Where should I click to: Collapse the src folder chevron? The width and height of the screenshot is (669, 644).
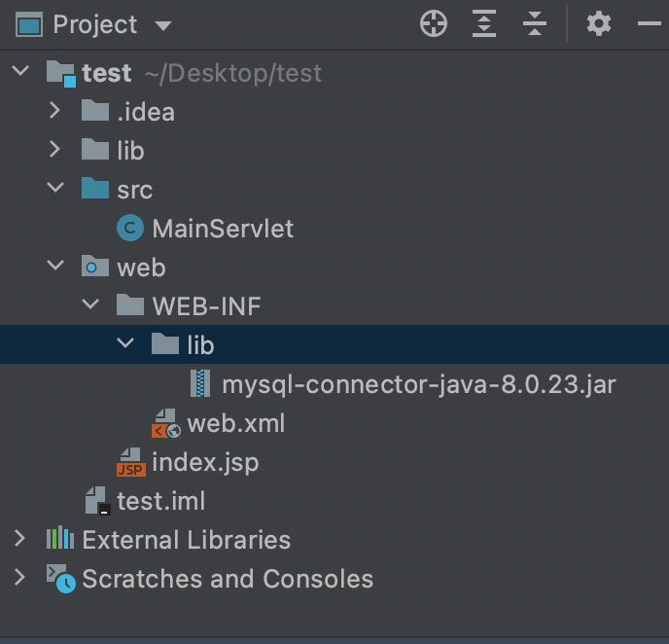[x=55, y=187]
